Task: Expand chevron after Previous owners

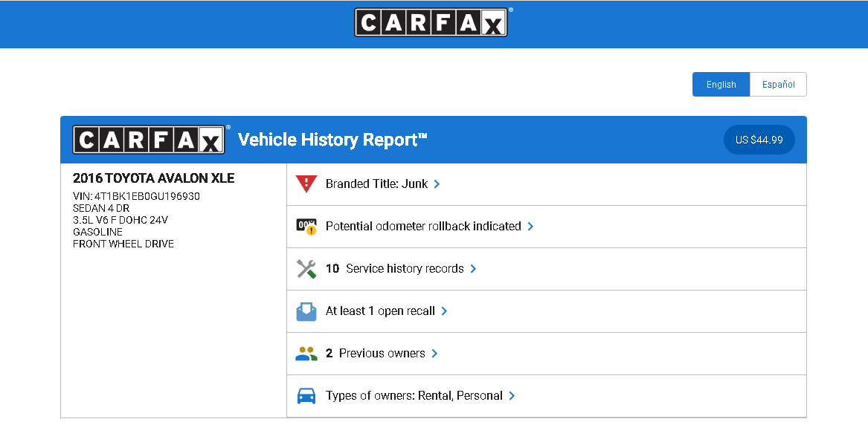Action: tap(434, 354)
